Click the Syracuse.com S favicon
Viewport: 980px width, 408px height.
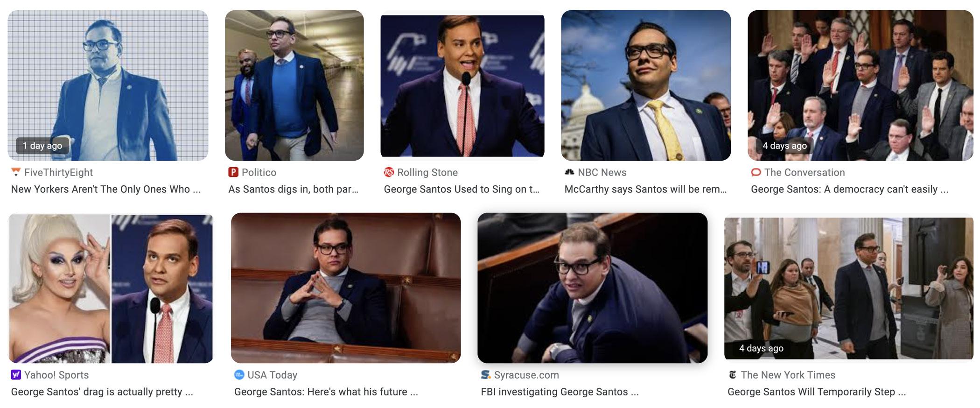tap(486, 375)
